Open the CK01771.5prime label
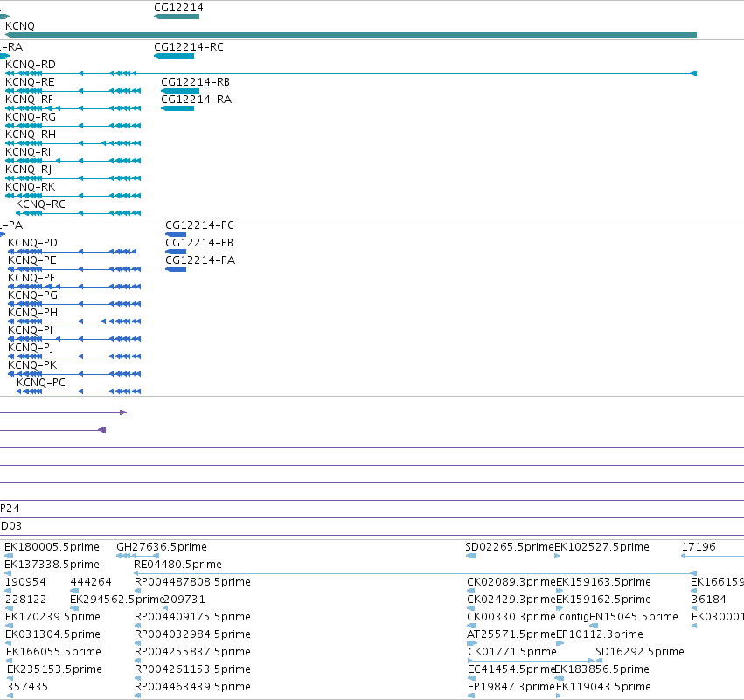This screenshot has width=744, height=700. pyautogui.click(x=512, y=653)
